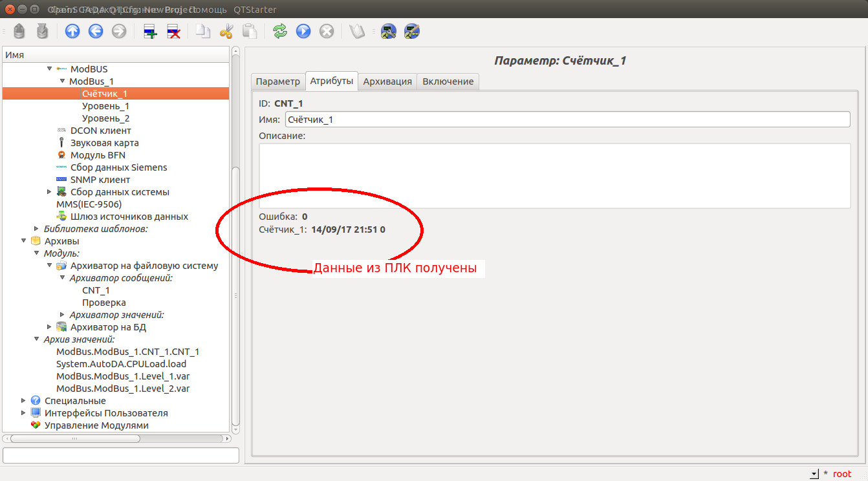Expand the Архиватор на БД node
Image resolution: width=868 pixels, height=481 pixels.
[49, 327]
